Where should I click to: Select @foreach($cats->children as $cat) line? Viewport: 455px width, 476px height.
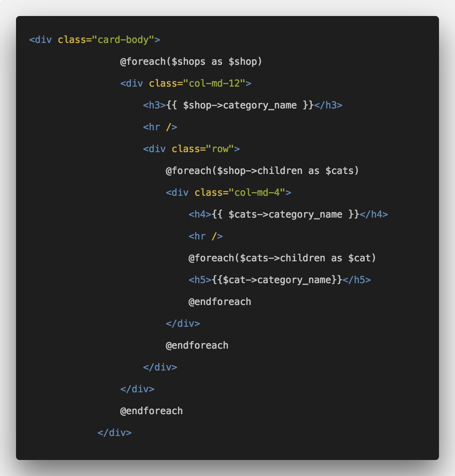282,258
